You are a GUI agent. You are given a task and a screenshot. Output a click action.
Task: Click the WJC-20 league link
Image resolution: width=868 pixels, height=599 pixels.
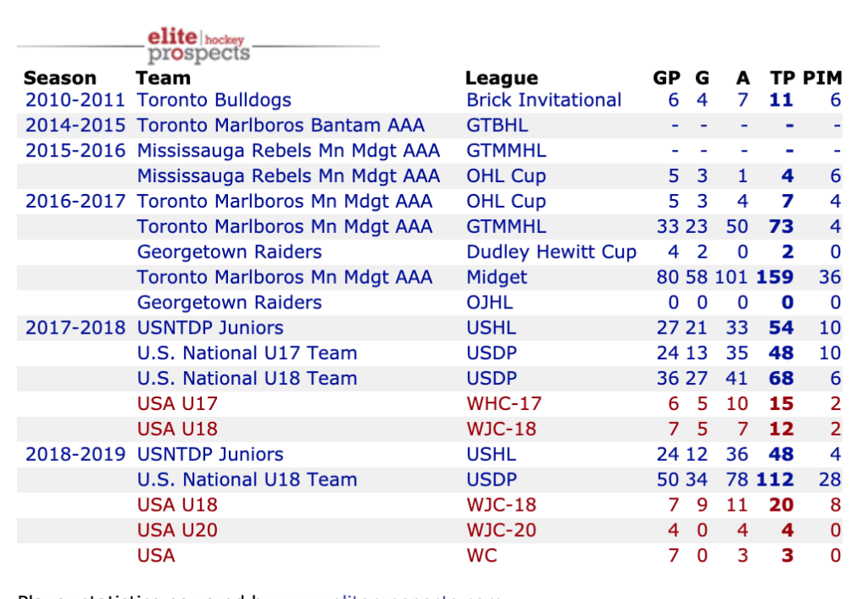(501, 530)
